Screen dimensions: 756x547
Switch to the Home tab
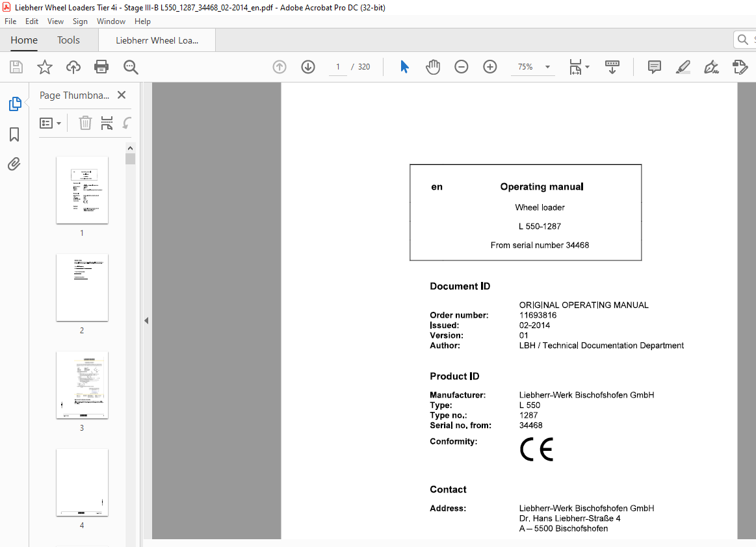(x=24, y=40)
